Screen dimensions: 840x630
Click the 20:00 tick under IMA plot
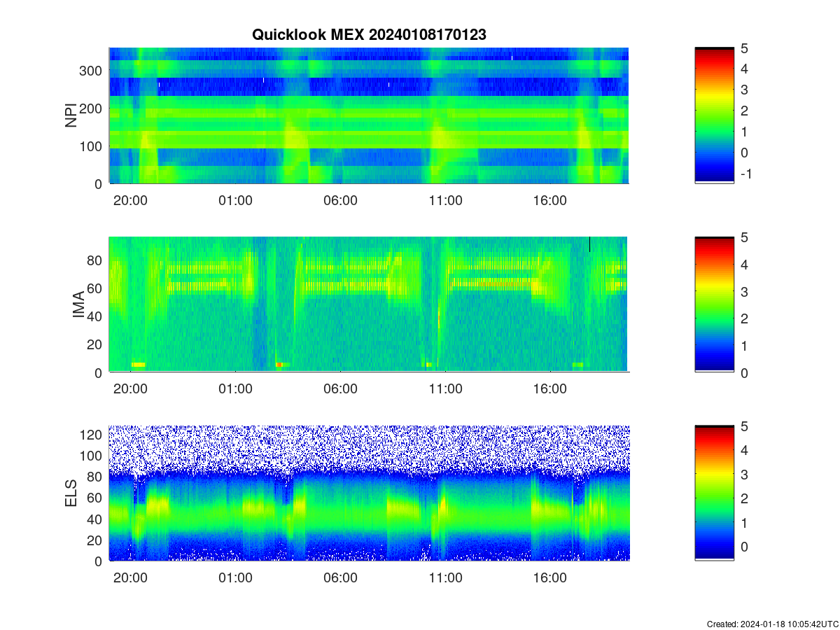pos(130,389)
